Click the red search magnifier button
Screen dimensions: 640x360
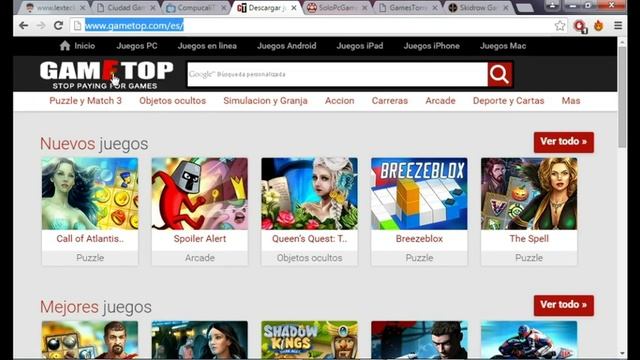tap(500, 74)
